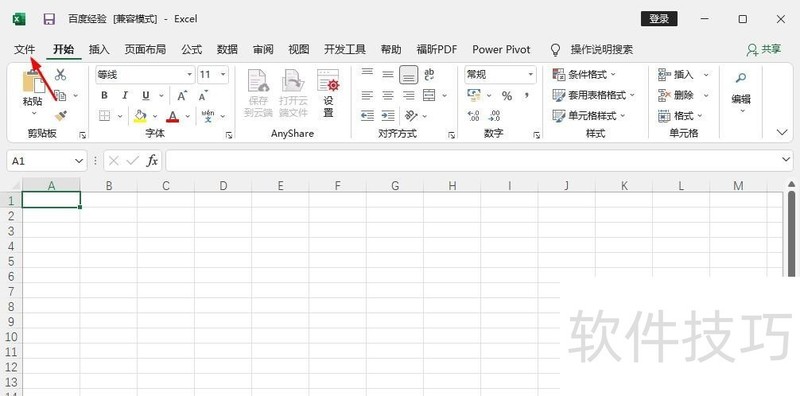Open the Find and edit magnifier

click(x=741, y=78)
